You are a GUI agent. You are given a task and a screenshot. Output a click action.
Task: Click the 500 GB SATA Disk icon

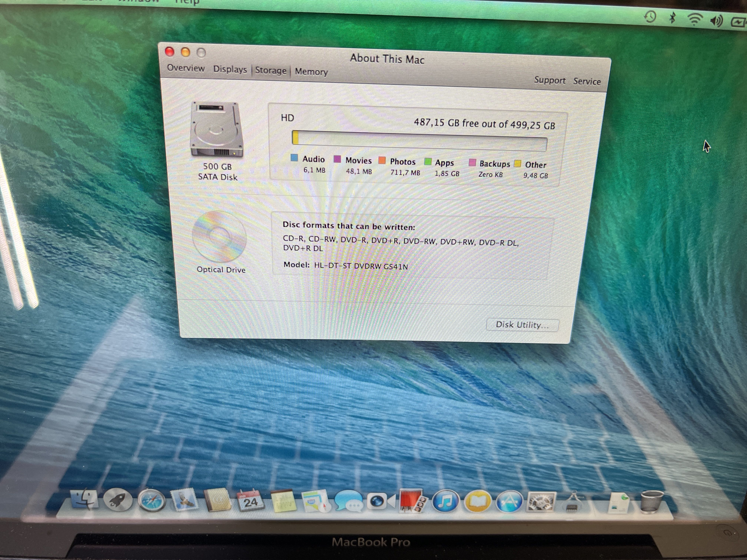click(x=217, y=130)
